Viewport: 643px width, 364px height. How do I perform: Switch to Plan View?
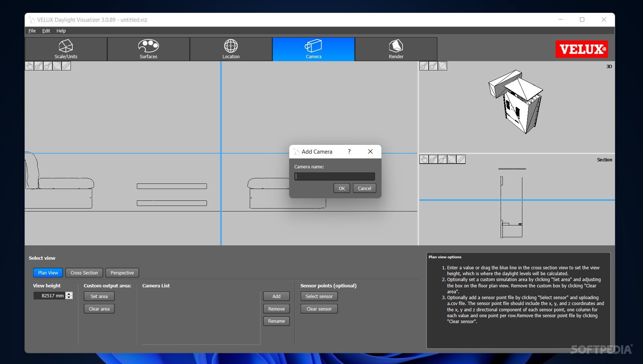(48, 273)
